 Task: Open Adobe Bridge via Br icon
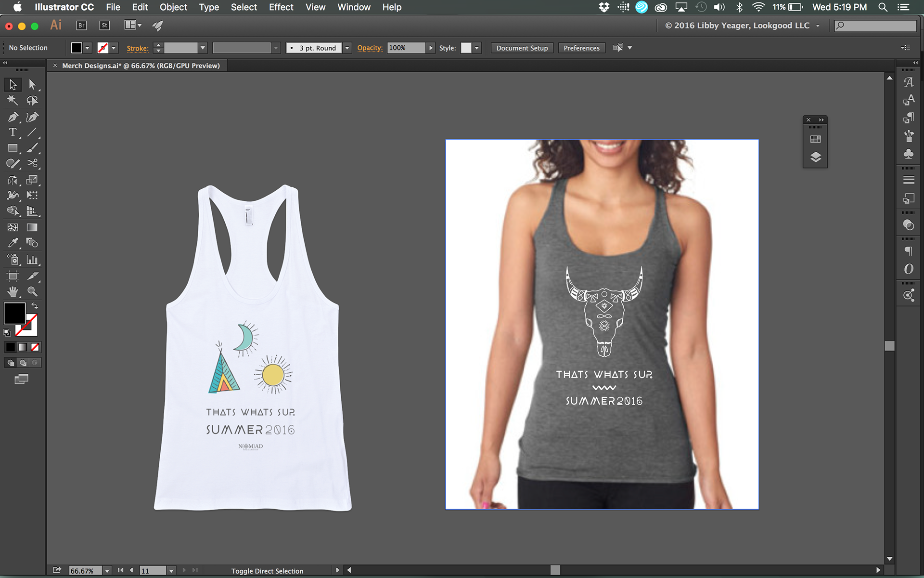point(81,26)
